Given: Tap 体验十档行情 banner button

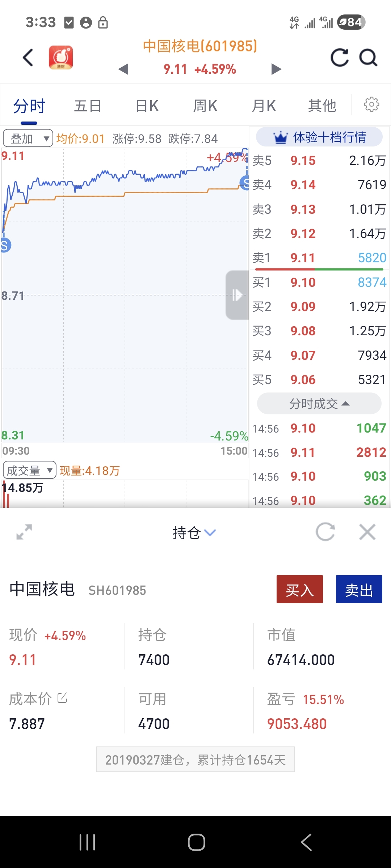Looking at the screenshot, I should pyautogui.click(x=319, y=137).
